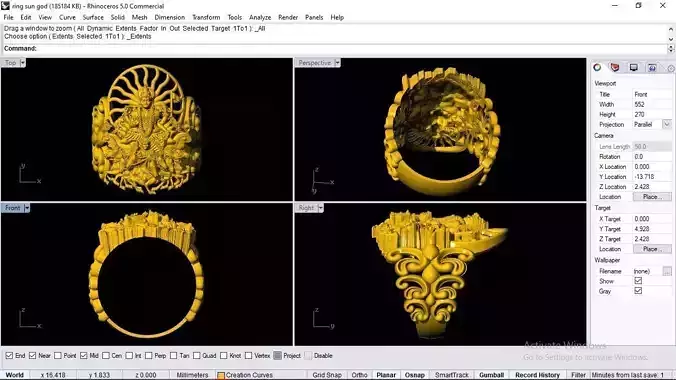Viewport: 676px width, 380px height.
Task: Open the Front viewport dropdown arrow
Action: point(27,208)
